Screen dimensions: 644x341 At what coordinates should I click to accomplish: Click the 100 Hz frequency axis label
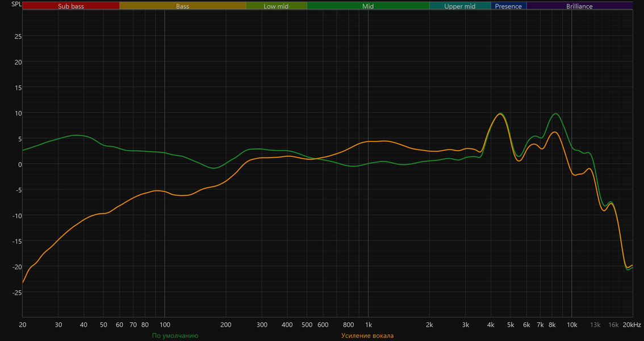(x=165, y=325)
